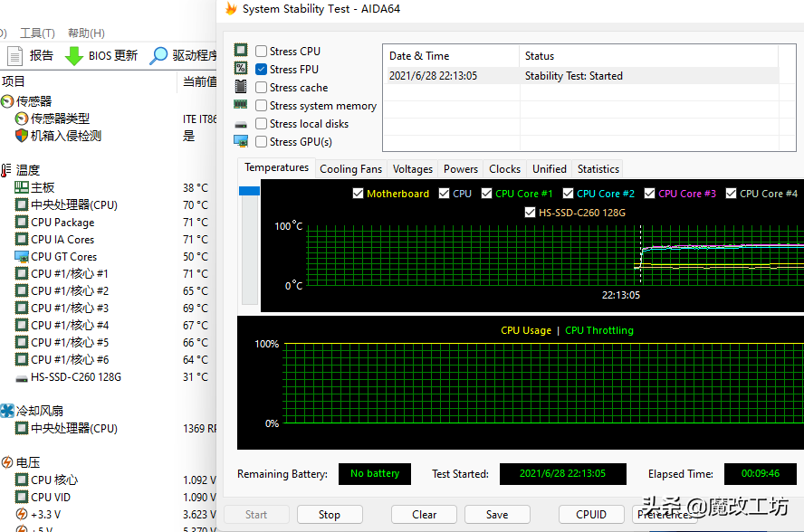Click the report document icon in toolbar
Image resolution: width=804 pixels, height=532 pixels.
coord(14,56)
